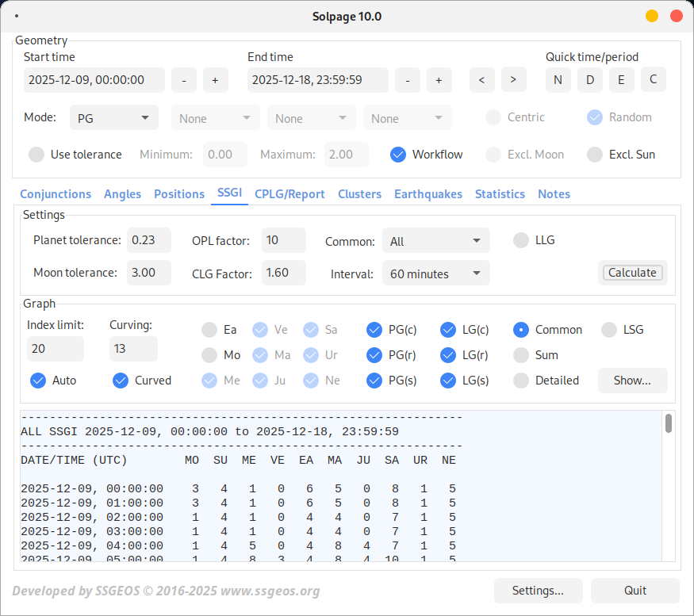Image resolution: width=694 pixels, height=616 pixels.
Task: Click the End time input field
Action: [x=318, y=80]
